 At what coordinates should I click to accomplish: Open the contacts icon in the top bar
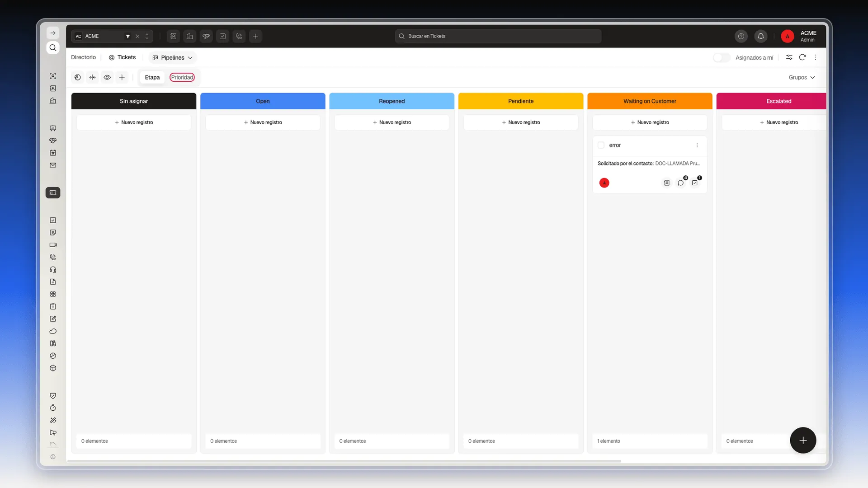[173, 36]
